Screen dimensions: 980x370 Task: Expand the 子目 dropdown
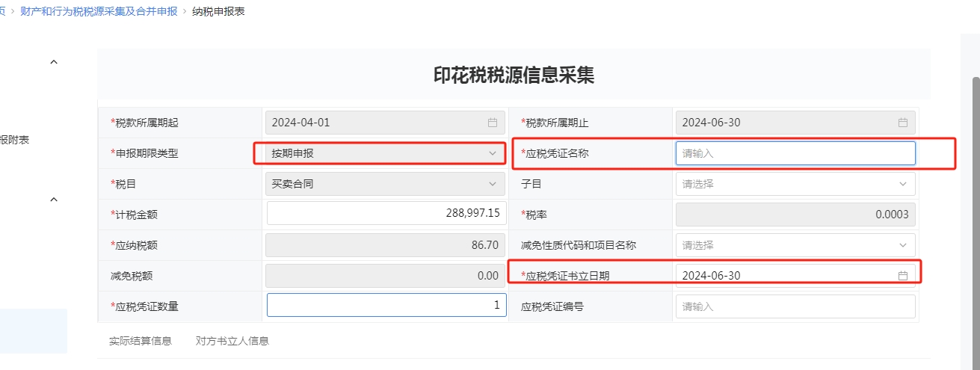(795, 184)
